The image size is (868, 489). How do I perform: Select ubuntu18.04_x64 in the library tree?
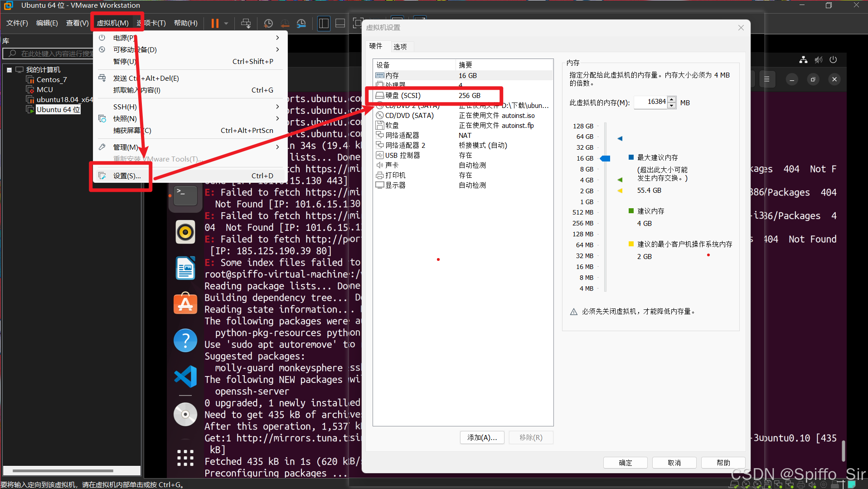click(x=64, y=100)
